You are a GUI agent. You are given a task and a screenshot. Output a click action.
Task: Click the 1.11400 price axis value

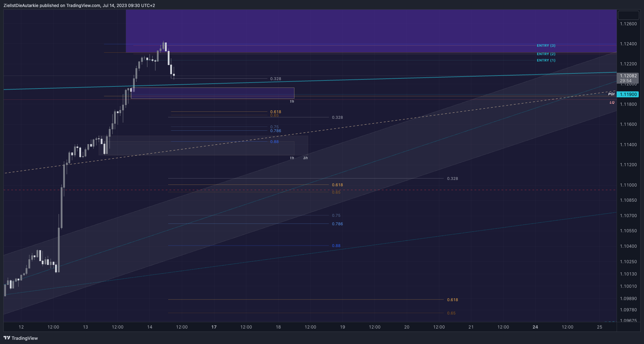coord(628,145)
